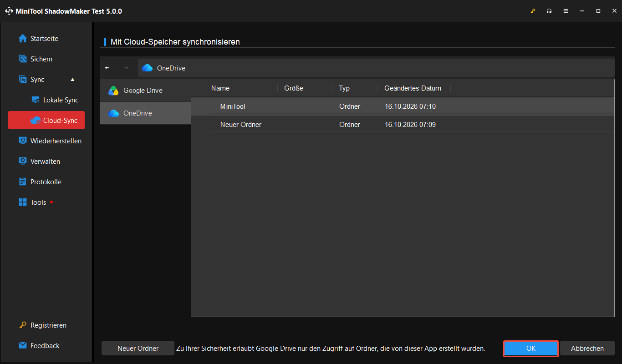Click the OK button
Screen dimensions: 622x364
[x=531, y=349]
